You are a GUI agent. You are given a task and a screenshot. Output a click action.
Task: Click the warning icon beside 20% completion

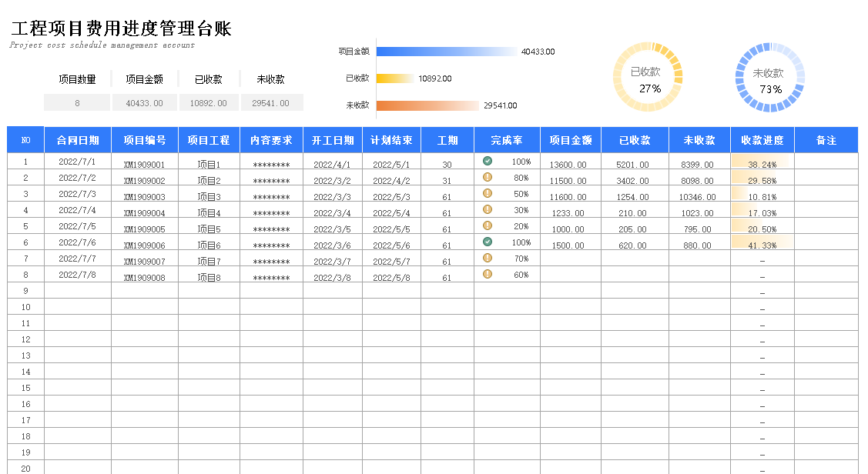pyautogui.click(x=487, y=225)
